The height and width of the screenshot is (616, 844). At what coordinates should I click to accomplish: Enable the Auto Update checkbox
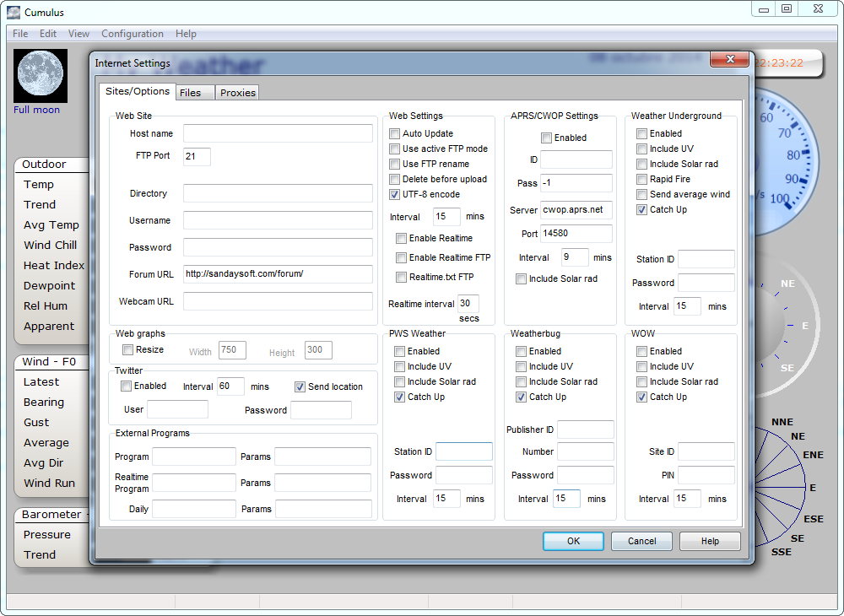[395, 134]
